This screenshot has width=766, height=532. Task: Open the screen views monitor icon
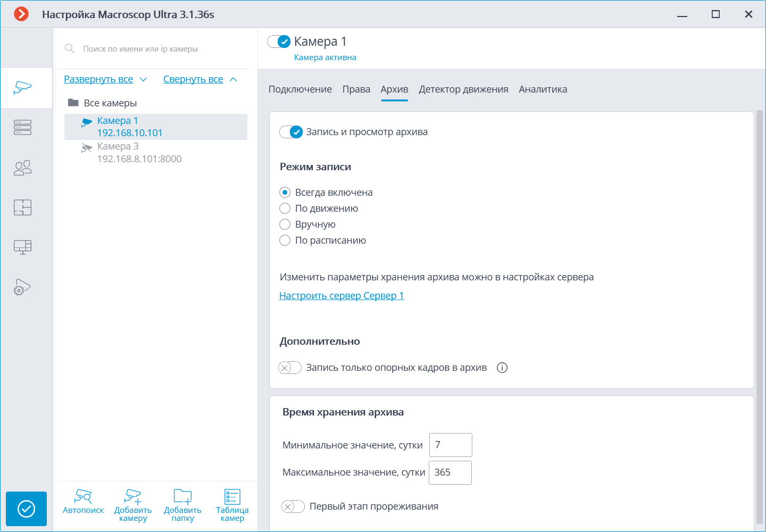tap(23, 247)
